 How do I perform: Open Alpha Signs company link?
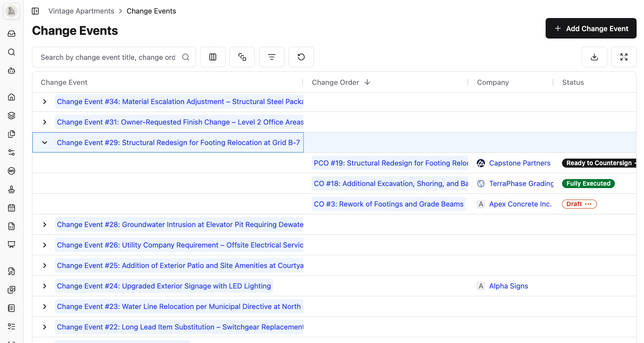pos(508,286)
